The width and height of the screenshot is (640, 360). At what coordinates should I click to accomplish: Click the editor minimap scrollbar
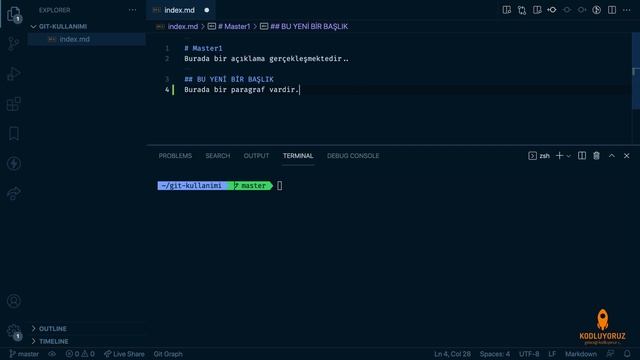point(636,71)
